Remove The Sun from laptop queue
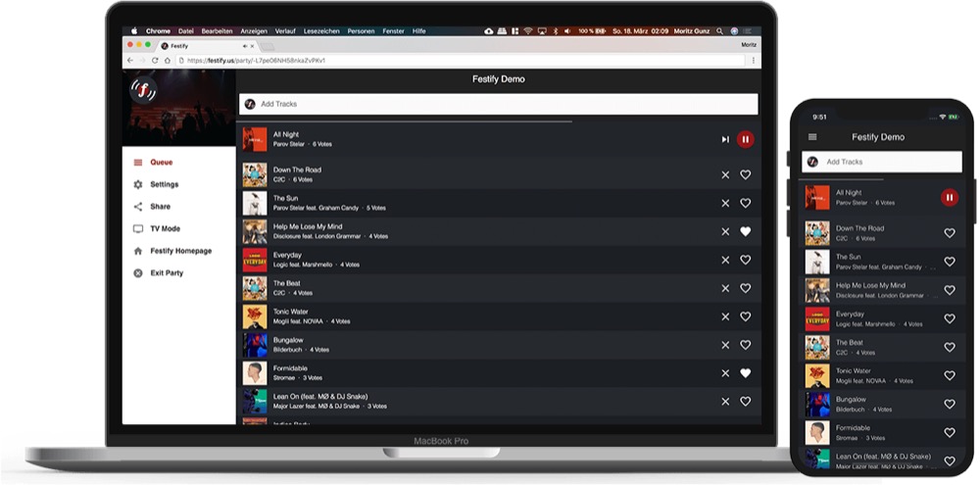The height and width of the screenshot is (485, 980). point(725,203)
